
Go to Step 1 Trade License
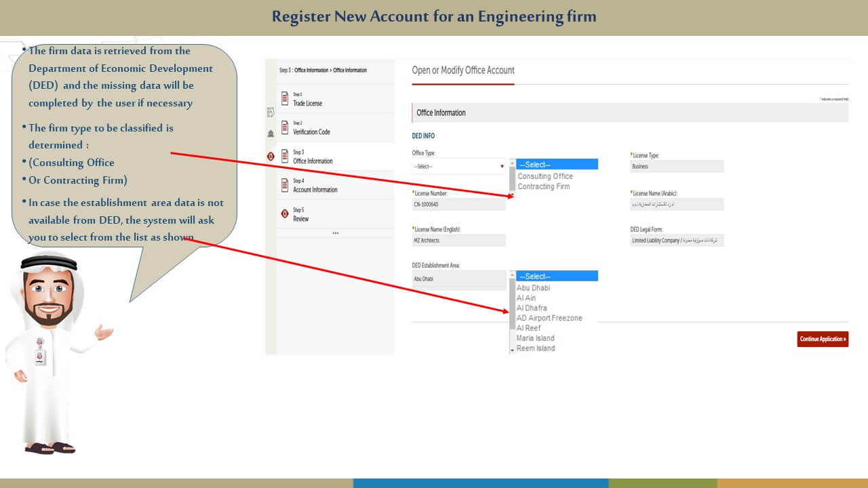pos(307,103)
